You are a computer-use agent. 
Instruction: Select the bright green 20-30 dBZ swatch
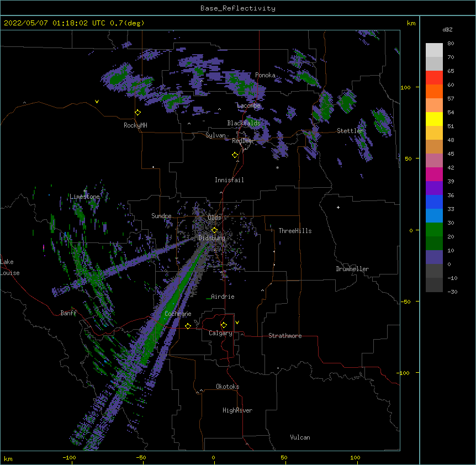(x=434, y=230)
